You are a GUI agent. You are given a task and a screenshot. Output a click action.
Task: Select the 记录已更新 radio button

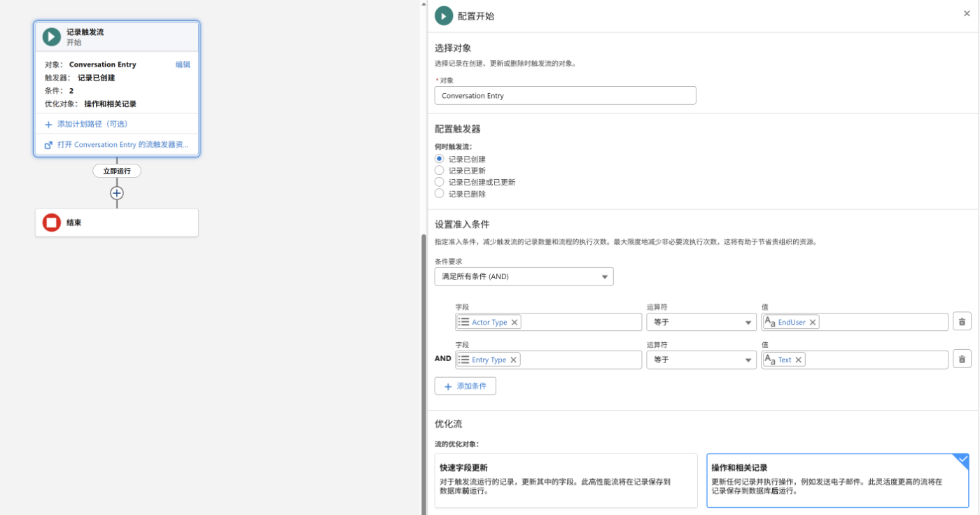point(440,170)
